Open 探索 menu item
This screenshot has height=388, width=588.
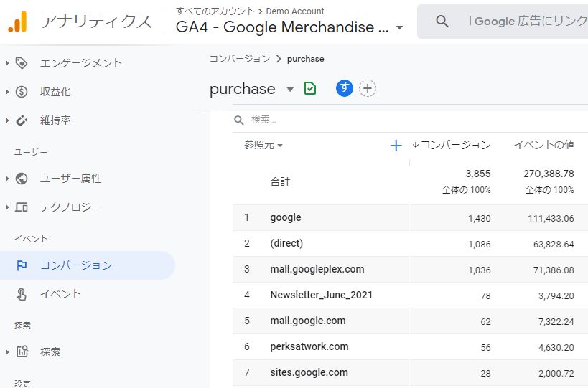pyautogui.click(x=50, y=351)
